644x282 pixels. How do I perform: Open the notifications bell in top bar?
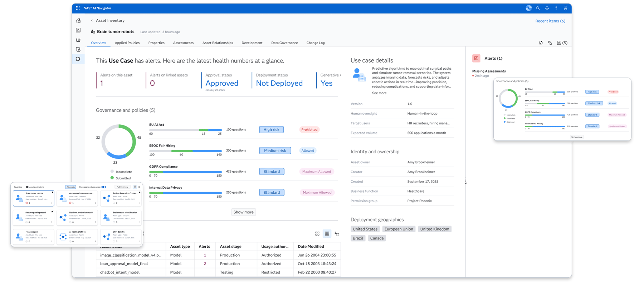pos(547,8)
